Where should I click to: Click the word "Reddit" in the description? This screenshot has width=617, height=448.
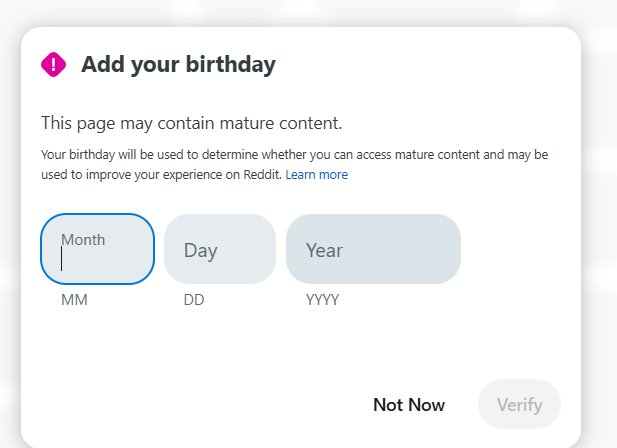[263, 174]
